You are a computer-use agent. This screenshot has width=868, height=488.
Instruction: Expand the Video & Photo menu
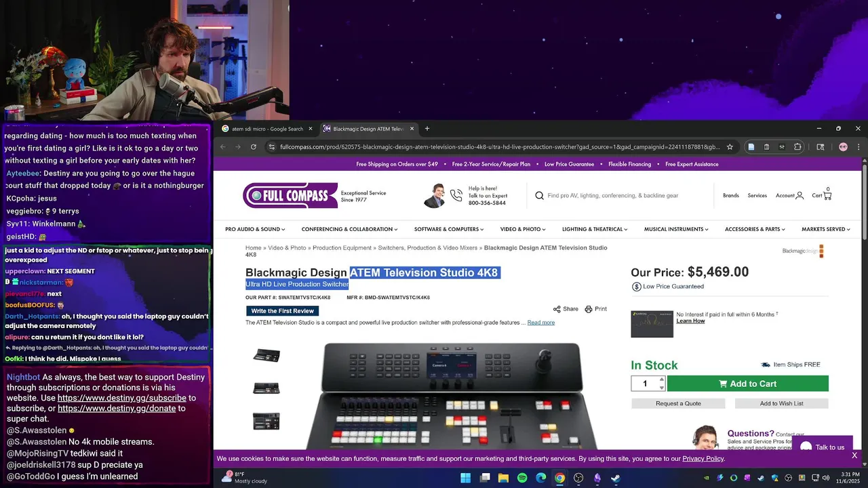click(523, 229)
